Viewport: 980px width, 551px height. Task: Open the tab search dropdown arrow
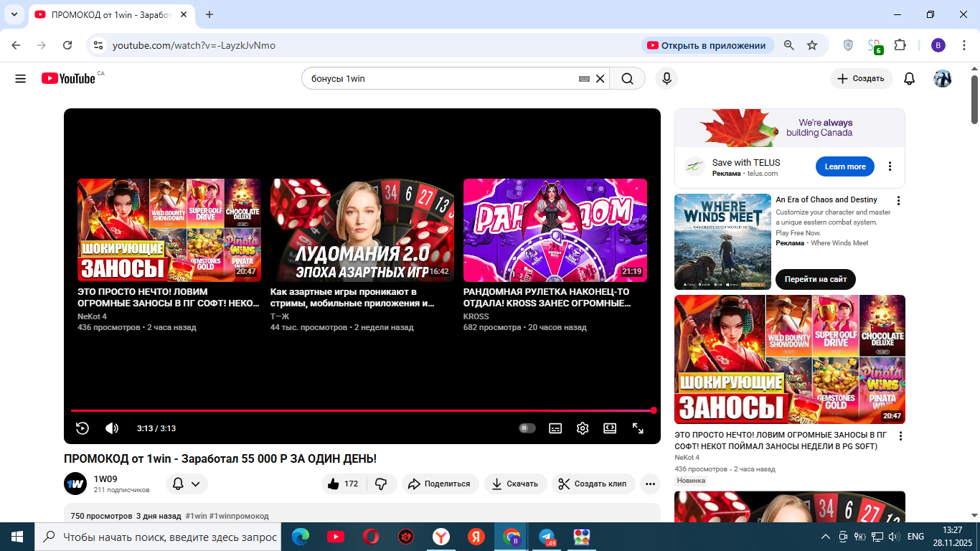coord(14,14)
